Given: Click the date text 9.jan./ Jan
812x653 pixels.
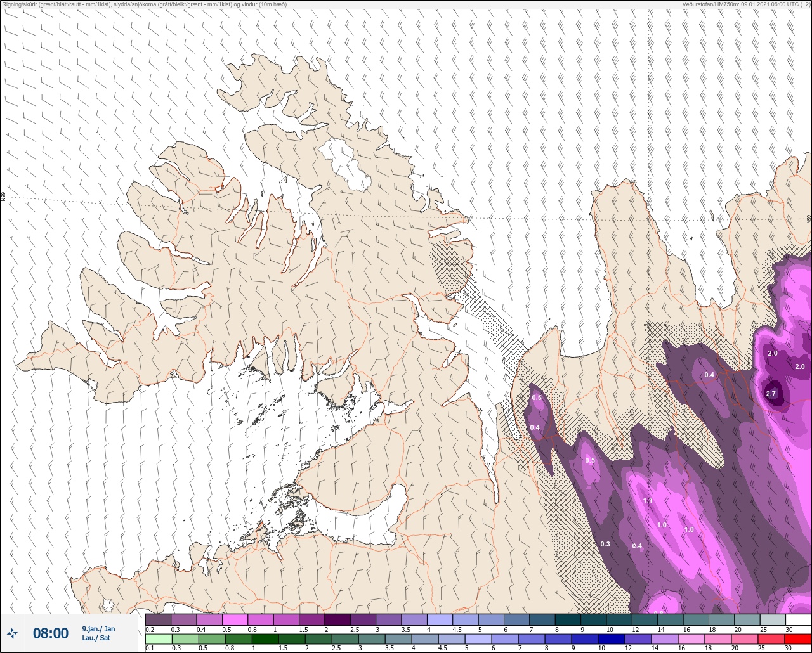Looking at the screenshot, I should tap(98, 629).
